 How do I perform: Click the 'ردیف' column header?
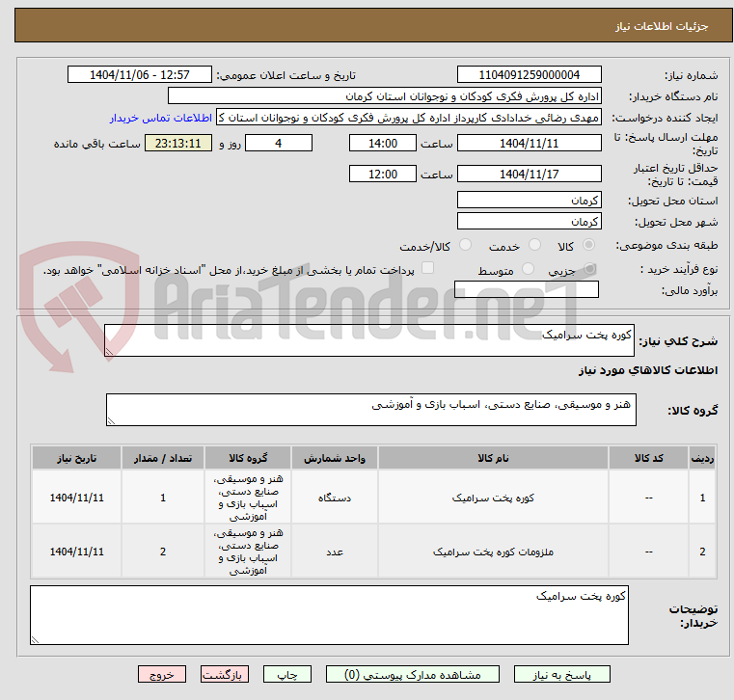(x=702, y=458)
